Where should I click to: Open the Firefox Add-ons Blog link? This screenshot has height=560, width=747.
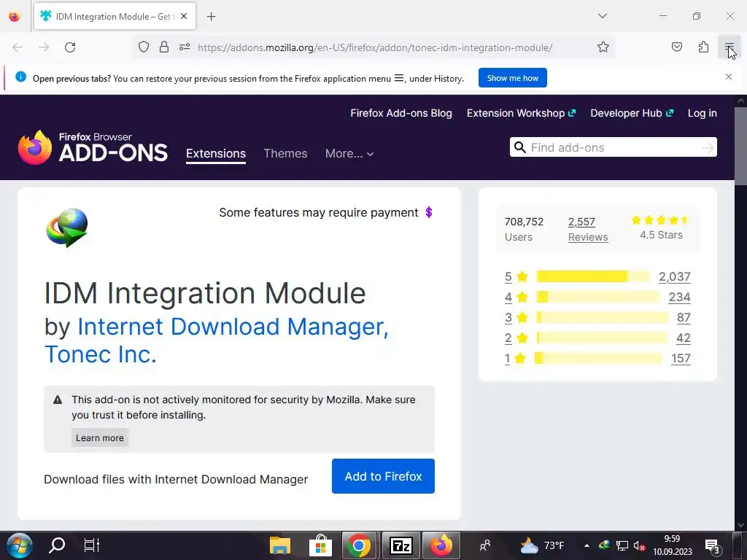point(401,113)
